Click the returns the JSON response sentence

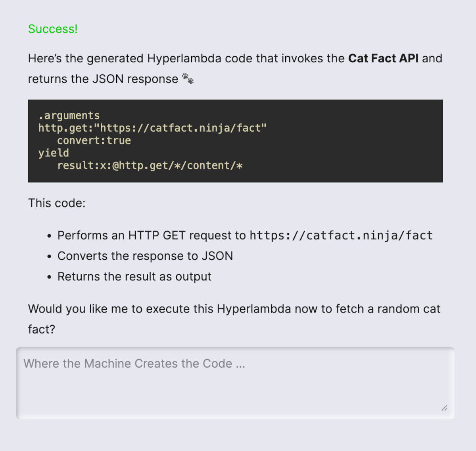pyautogui.click(x=107, y=79)
